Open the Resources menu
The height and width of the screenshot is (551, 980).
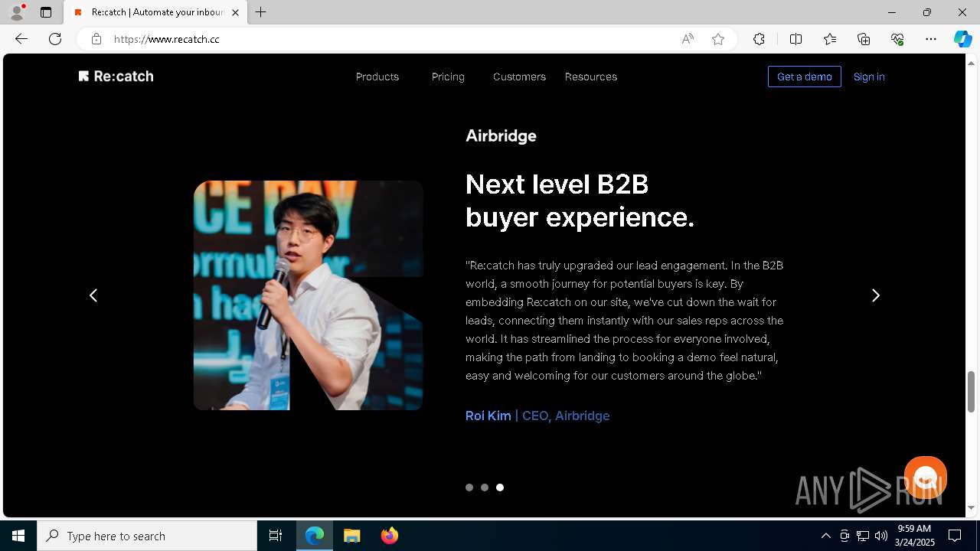tap(591, 77)
